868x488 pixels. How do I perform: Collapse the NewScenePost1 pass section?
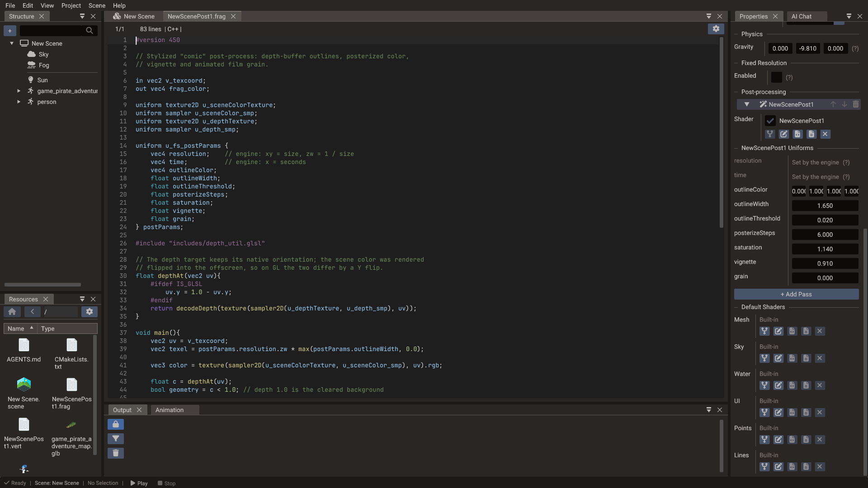747,104
